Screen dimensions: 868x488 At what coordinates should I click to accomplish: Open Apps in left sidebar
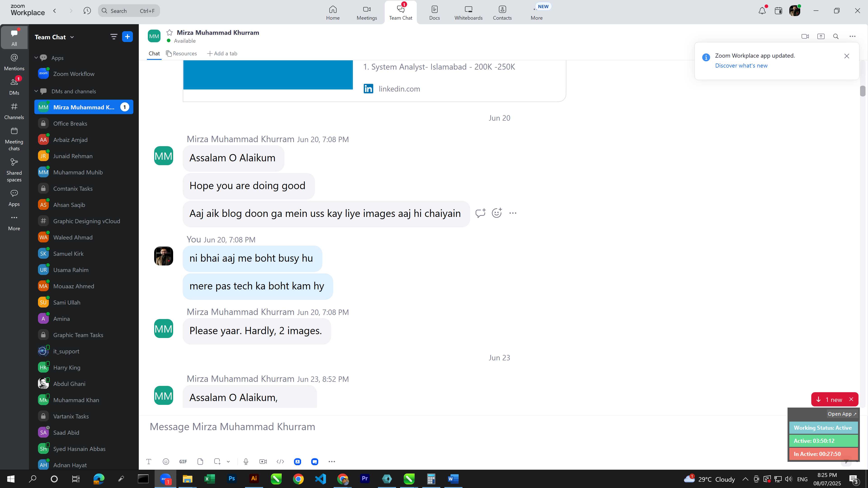tap(14, 198)
